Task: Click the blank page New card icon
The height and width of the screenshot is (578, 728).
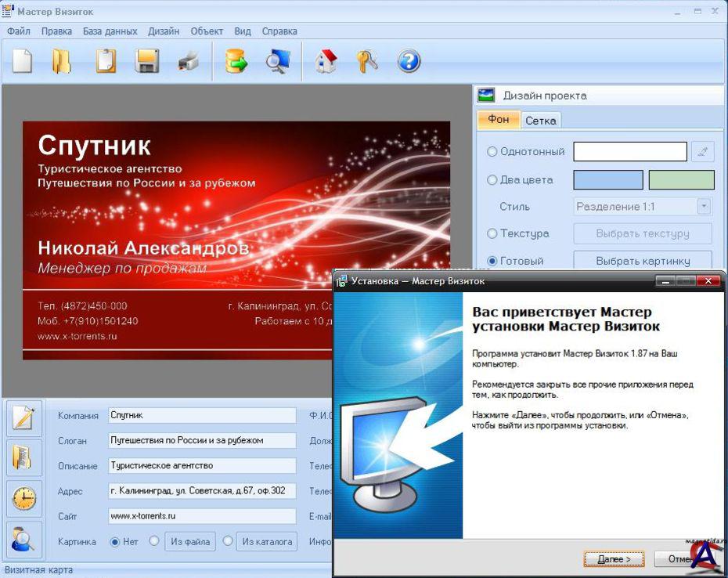Action: [23, 61]
